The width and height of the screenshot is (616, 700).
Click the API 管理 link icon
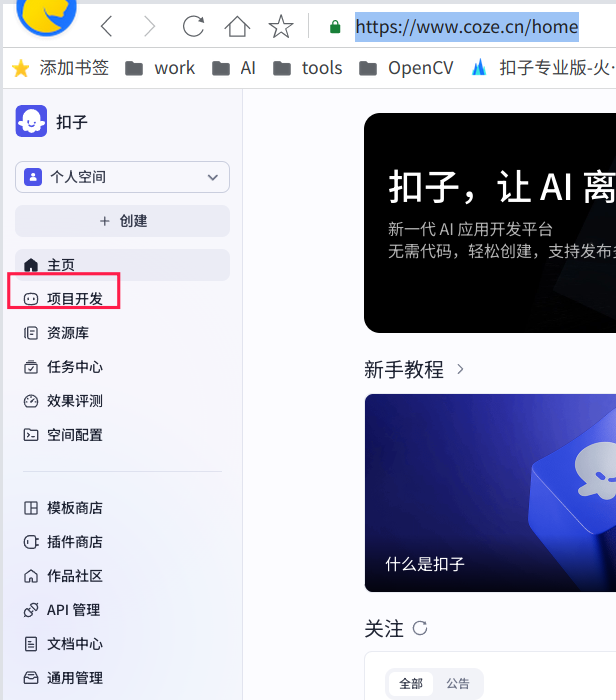coord(31,610)
